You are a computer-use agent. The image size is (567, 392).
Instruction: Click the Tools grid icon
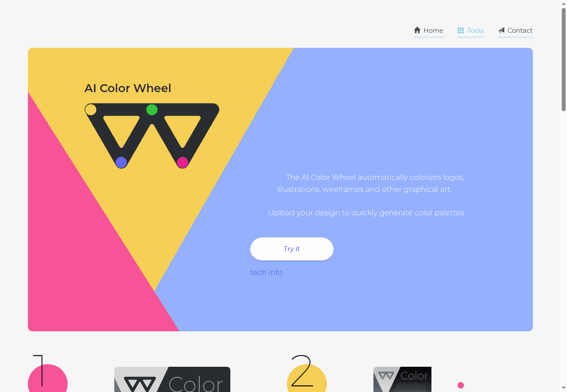pyautogui.click(x=461, y=30)
